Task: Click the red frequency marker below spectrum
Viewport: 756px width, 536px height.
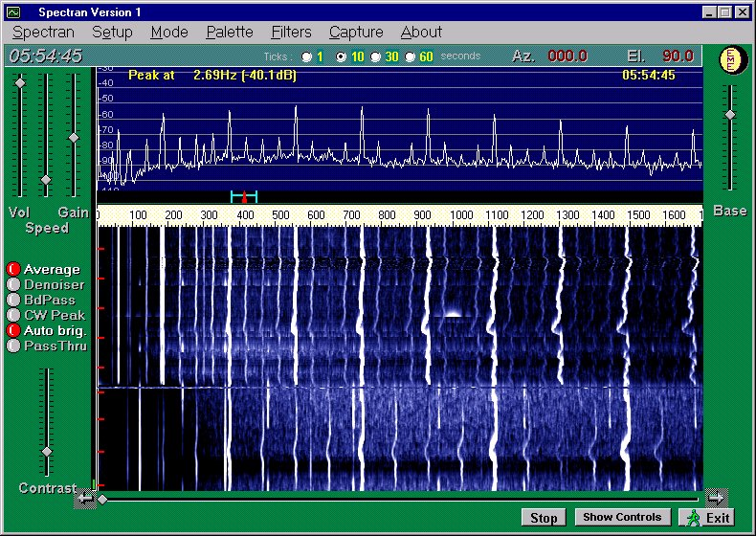Action: tap(244, 197)
